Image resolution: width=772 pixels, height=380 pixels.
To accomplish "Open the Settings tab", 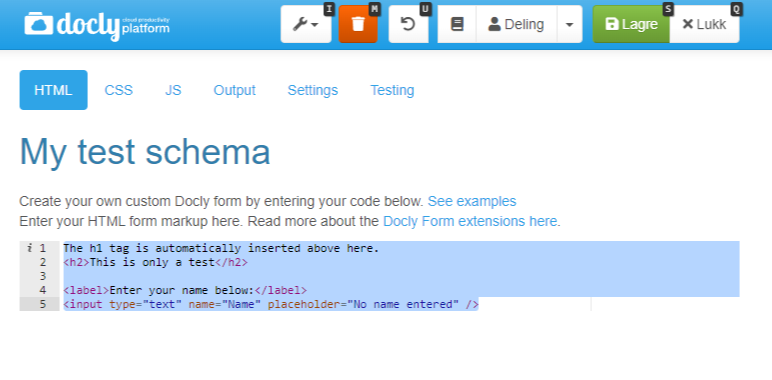I will coord(313,90).
